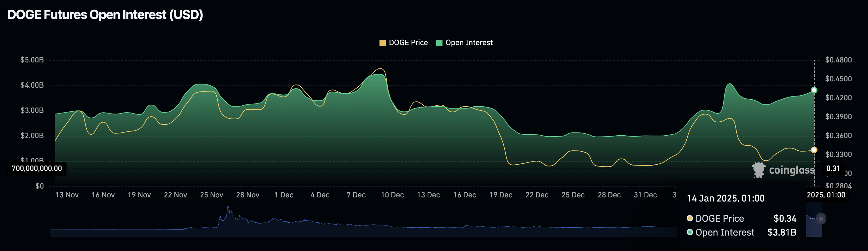Click the $0.3600 right axis label
Image resolution: width=868 pixels, height=251 pixels.
(838, 136)
